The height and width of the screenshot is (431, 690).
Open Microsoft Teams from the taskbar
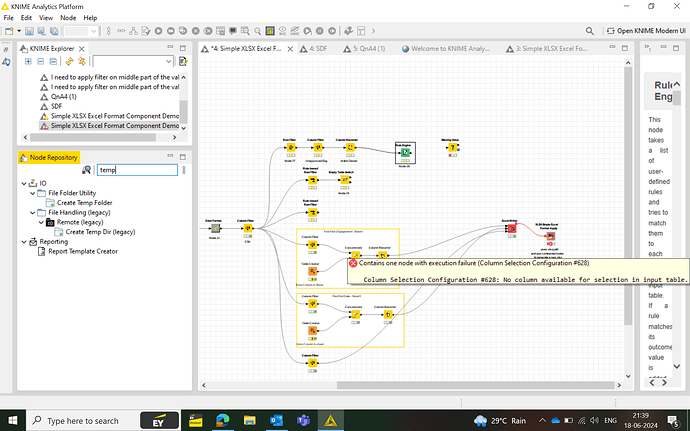303,421
